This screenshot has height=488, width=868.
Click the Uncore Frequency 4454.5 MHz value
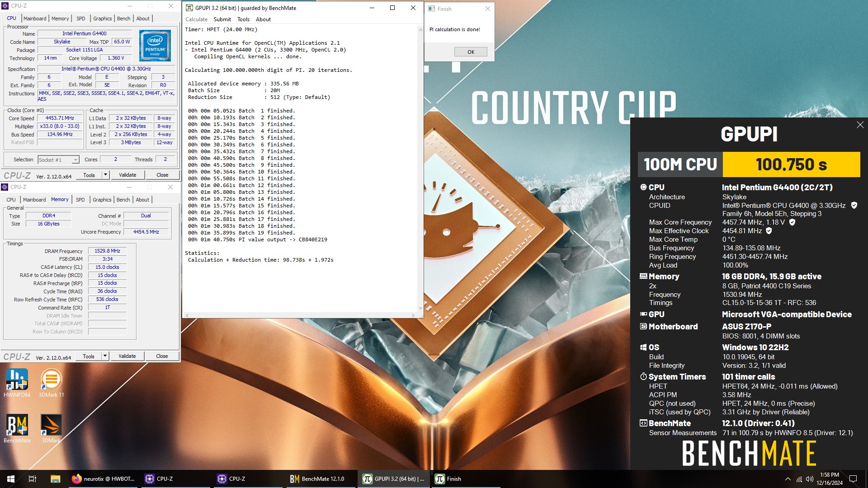click(x=146, y=232)
